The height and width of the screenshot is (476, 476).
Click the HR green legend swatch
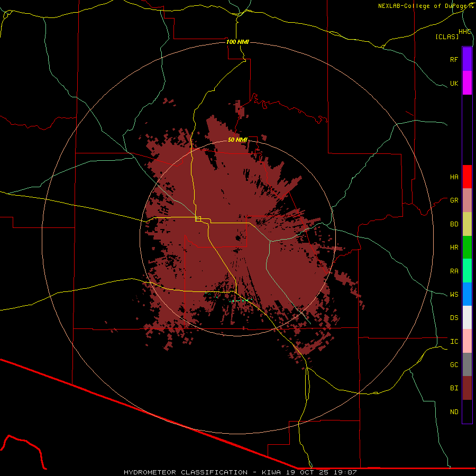pos(467,248)
